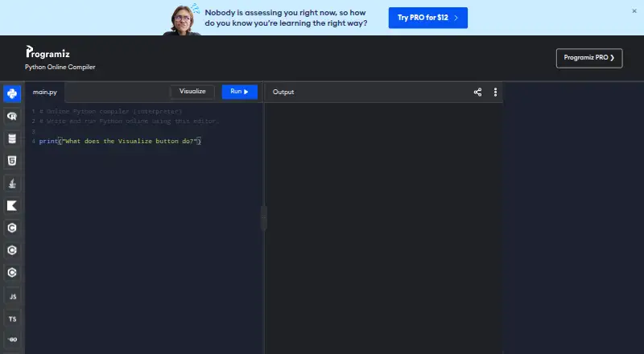Screen dimensions: 644x354
Task: Click the Try PRO for $12 button
Action: coord(428,18)
